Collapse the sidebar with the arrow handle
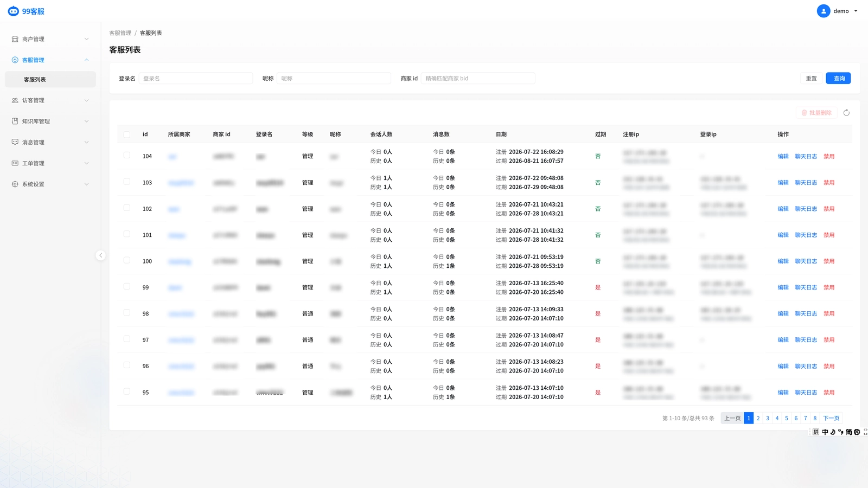Image resolution: width=868 pixels, height=488 pixels. pos(100,255)
